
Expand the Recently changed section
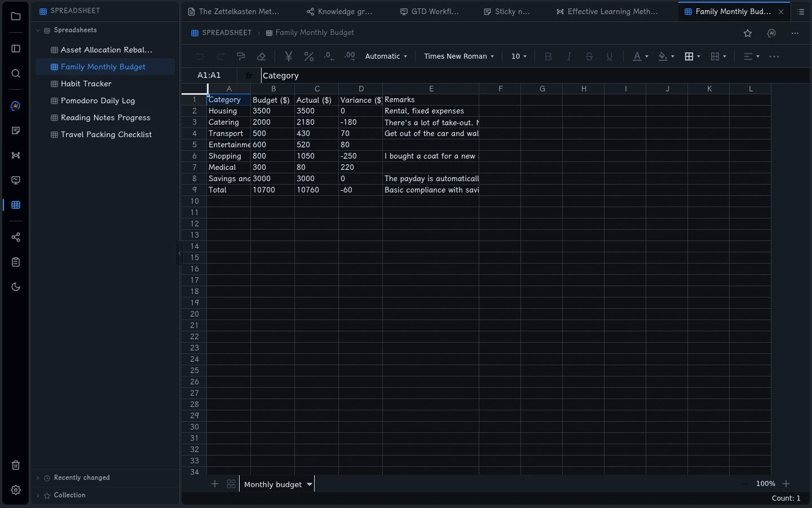click(x=38, y=478)
